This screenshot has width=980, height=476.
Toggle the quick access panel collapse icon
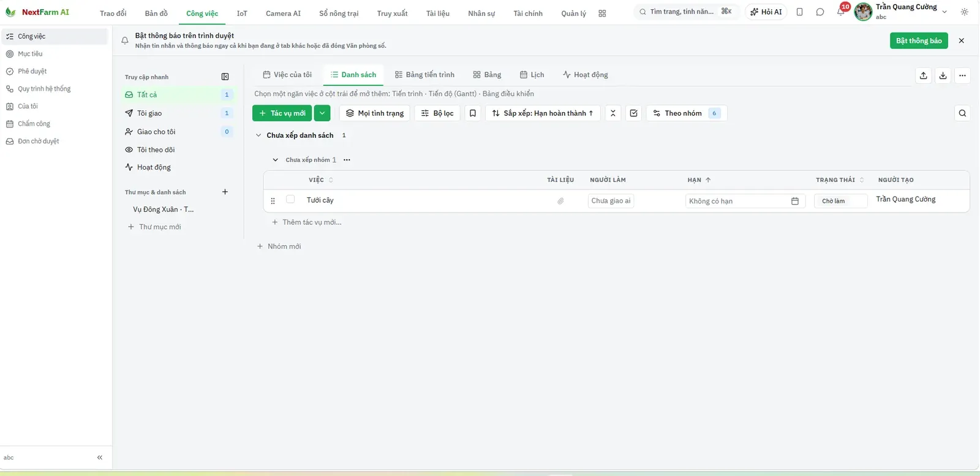(x=225, y=77)
